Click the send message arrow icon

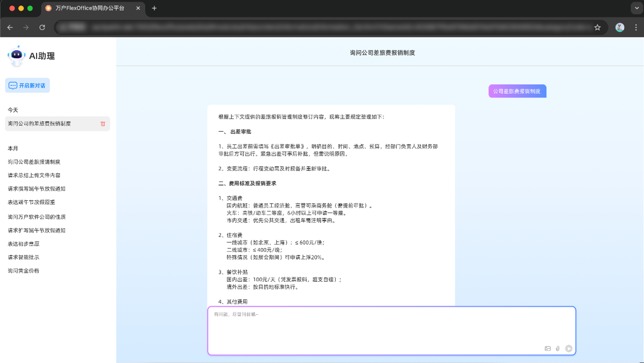click(x=569, y=348)
